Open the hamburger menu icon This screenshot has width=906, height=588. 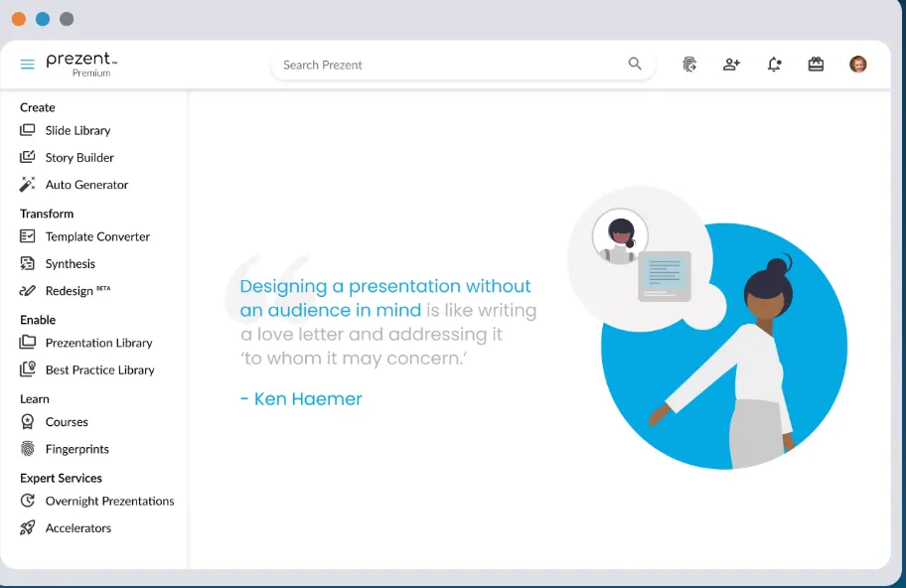(x=27, y=65)
